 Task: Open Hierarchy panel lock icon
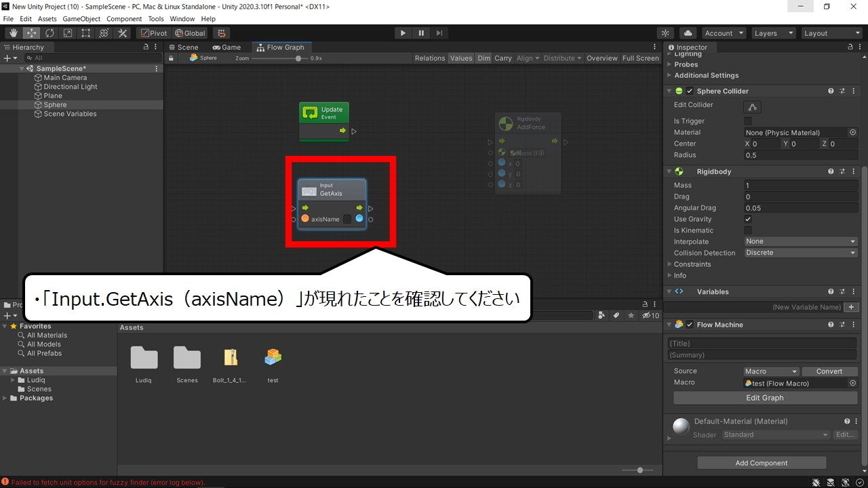[146, 47]
